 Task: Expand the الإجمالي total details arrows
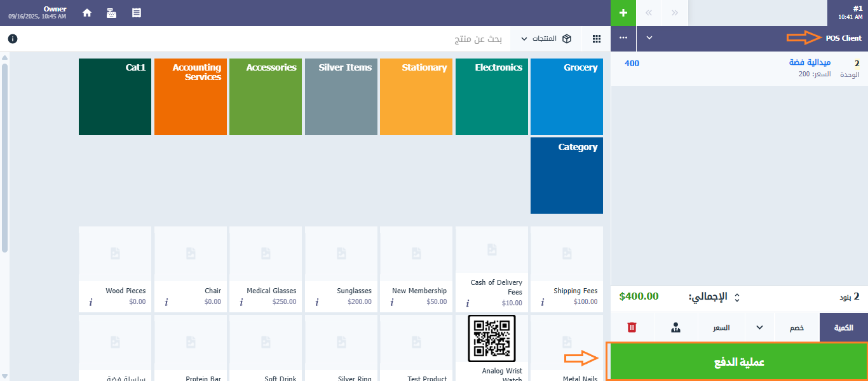point(736,297)
